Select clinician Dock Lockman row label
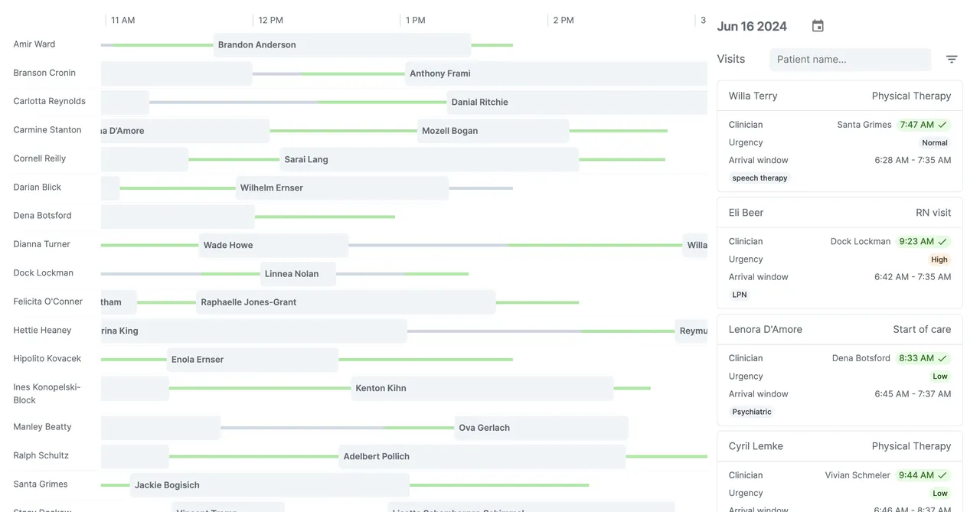The image size is (980, 512). (x=44, y=273)
